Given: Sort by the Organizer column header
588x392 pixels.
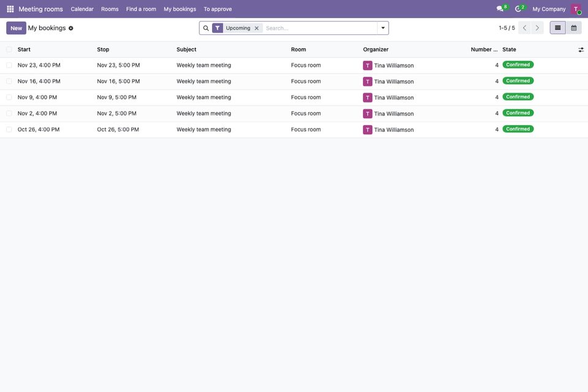Looking at the screenshot, I should (x=376, y=50).
